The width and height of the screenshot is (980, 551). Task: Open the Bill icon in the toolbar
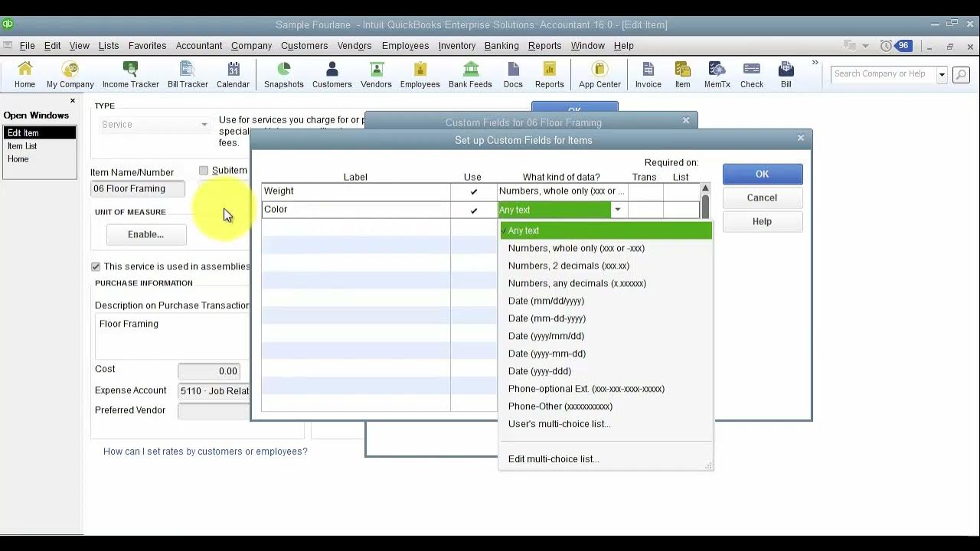(786, 75)
